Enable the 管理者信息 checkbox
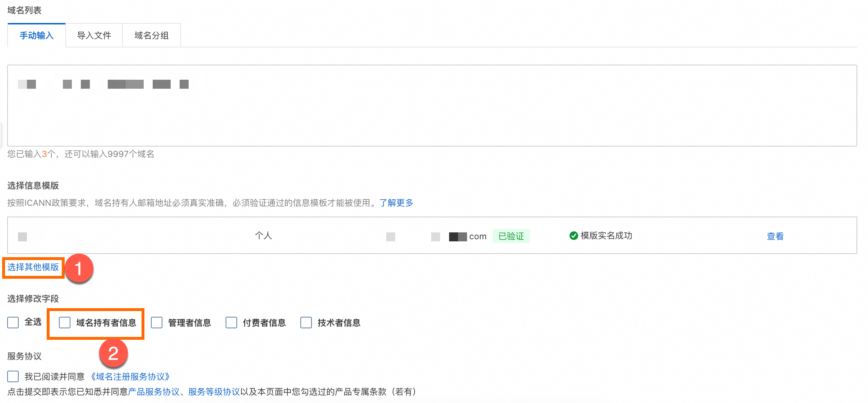 tap(157, 323)
